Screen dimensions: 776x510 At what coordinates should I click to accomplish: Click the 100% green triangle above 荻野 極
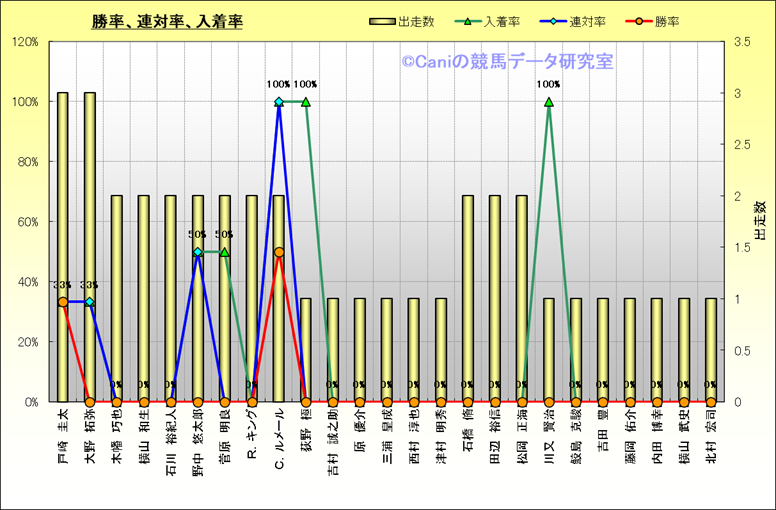pyautogui.click(x=306, y=102)
